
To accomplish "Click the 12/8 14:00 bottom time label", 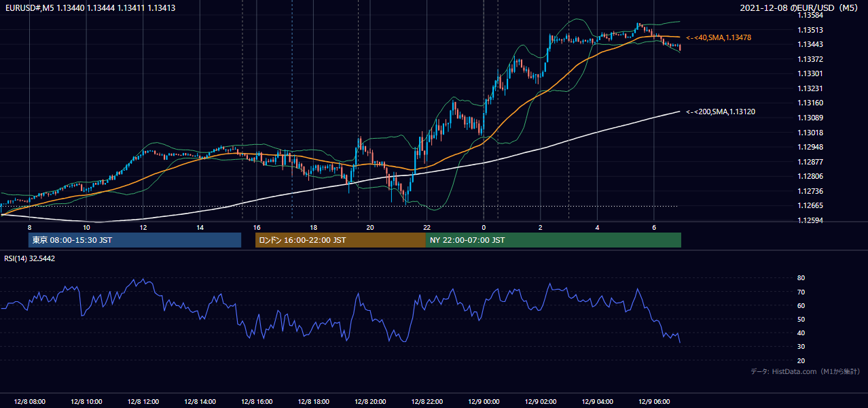I will [x=200, y=401].
